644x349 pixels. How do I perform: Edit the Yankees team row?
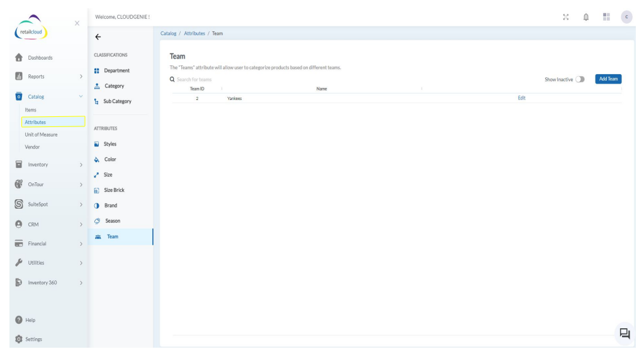tap(522, 98)
